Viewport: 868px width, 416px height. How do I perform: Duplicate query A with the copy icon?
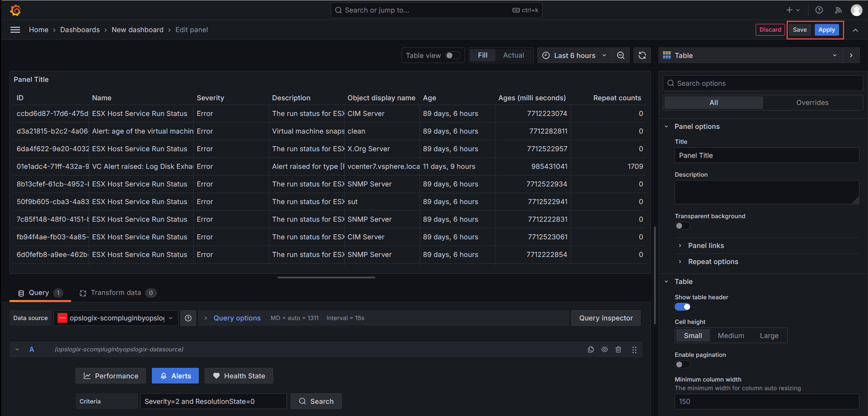(x=591, y=349)
